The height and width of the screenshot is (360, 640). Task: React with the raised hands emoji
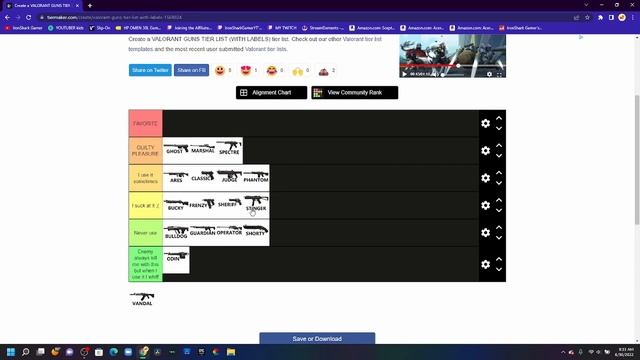(298, 71)
